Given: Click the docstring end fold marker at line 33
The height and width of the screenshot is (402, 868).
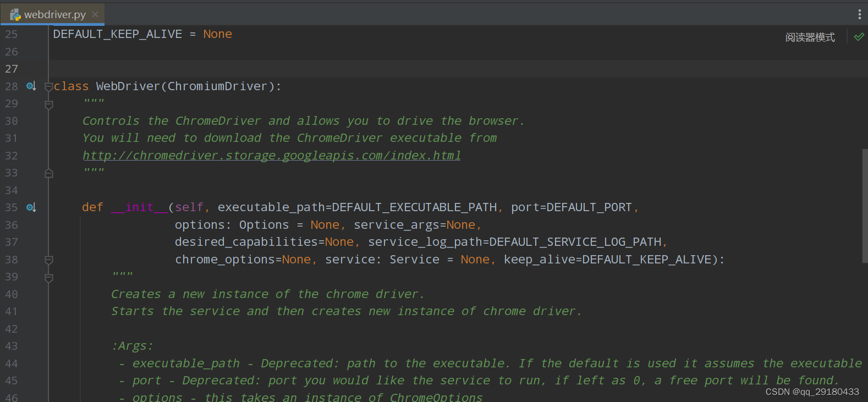Looking at the screenshot, I should pyautogui.click(x=48, y=173).
